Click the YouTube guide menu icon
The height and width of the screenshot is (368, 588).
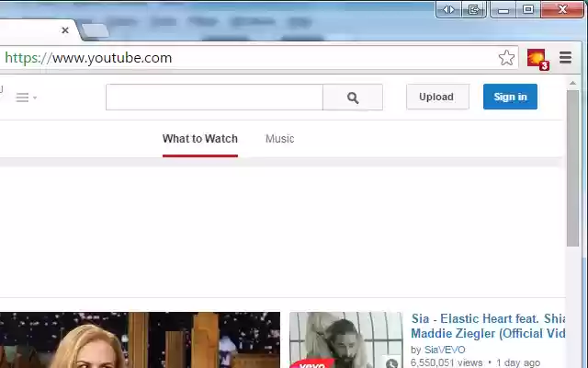(26, 98)
